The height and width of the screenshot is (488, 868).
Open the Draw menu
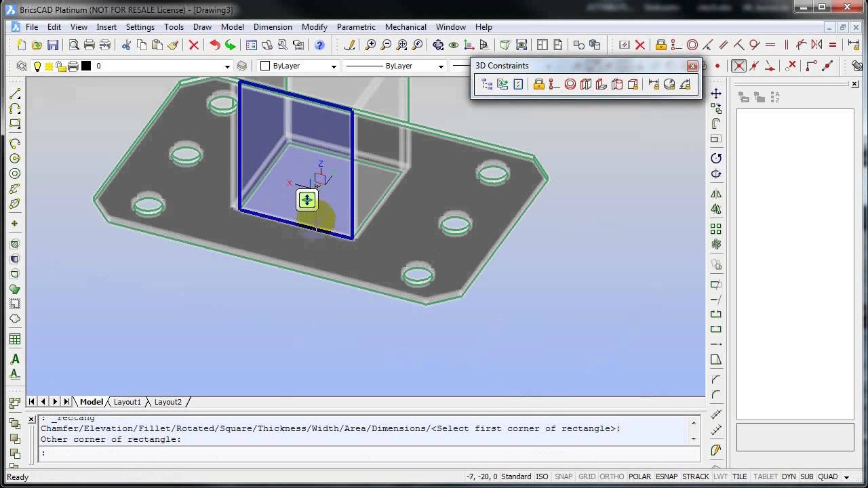pyautogui.click(x=202, y=27)
